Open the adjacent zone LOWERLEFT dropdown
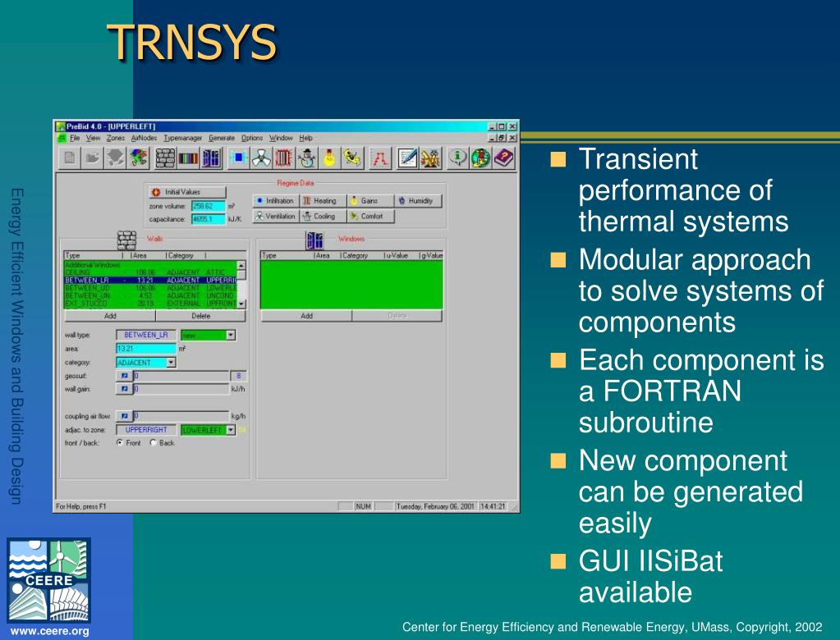Viewport: 840px width, 640px height. (x=231, y=430)
